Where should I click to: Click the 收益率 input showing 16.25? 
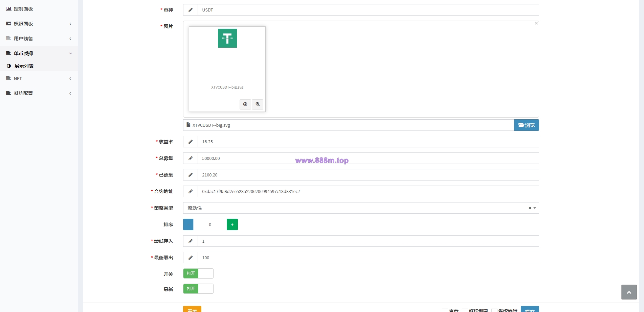click(368, 142)
